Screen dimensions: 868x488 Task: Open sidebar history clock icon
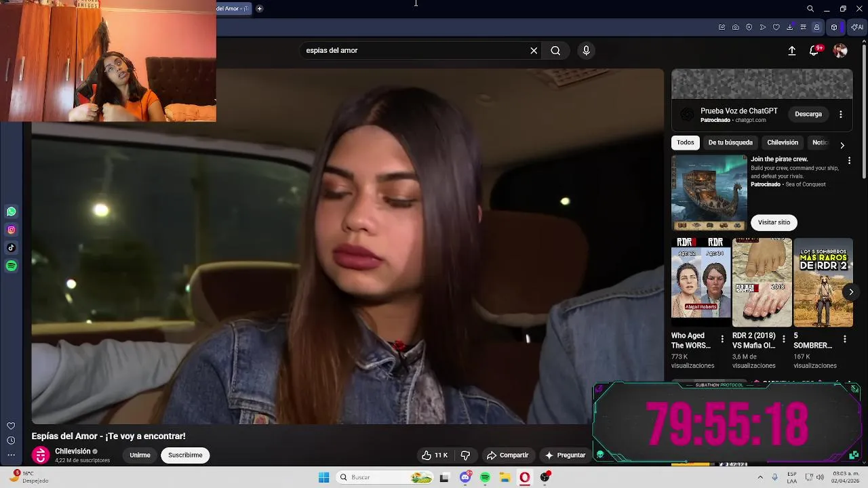11,441
